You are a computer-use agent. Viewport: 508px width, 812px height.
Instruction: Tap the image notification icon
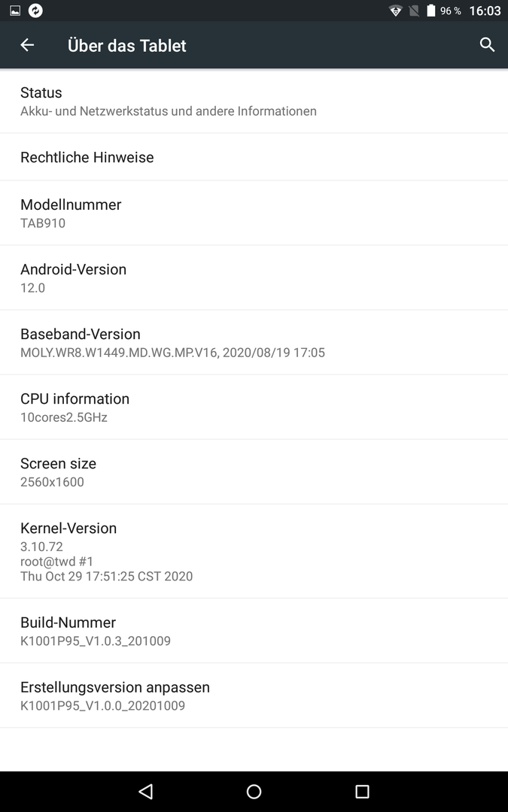point(15,11)
